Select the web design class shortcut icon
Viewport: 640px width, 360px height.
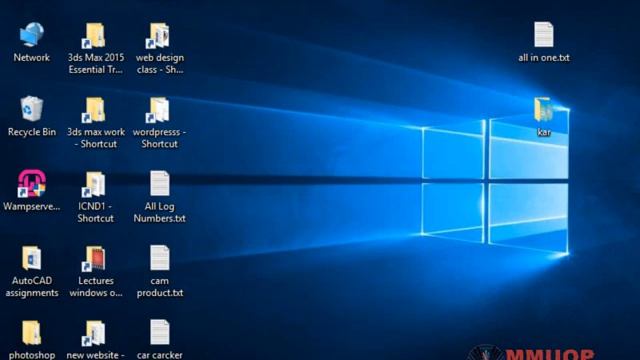(158, 35)
